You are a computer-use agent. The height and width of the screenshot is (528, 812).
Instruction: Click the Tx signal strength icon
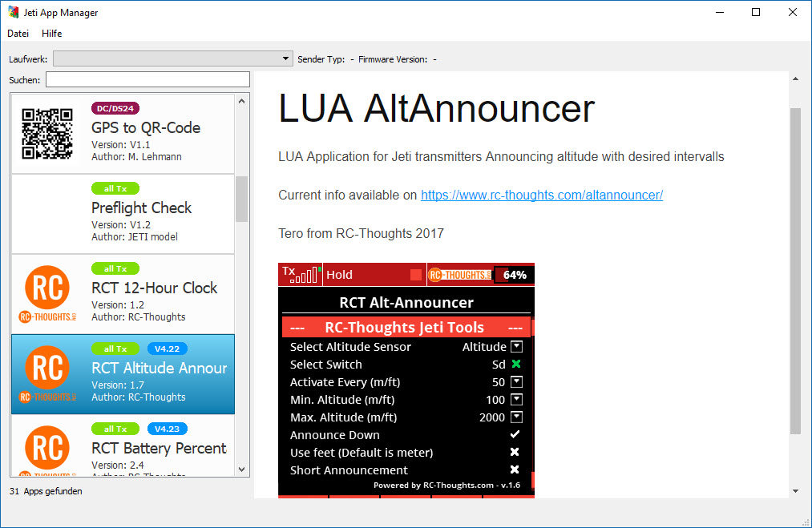(x=301, y=274)
